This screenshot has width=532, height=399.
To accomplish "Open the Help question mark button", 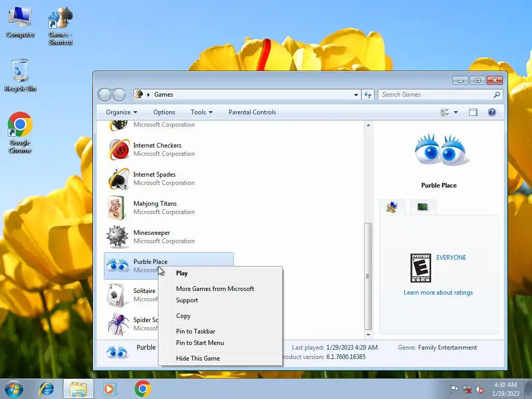I will point(491,112).
